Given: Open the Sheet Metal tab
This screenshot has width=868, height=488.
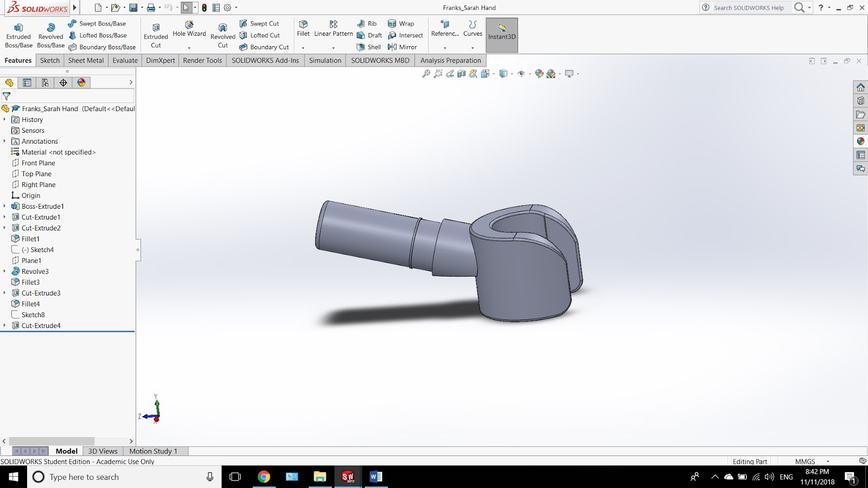Looking at the screenshot, I should click(86, 60).
